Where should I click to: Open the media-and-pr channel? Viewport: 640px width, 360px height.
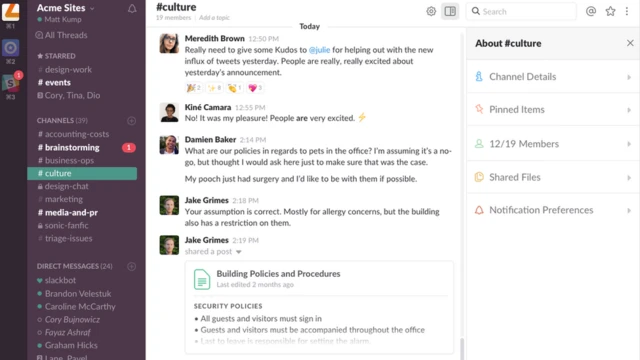coord(67,212)
